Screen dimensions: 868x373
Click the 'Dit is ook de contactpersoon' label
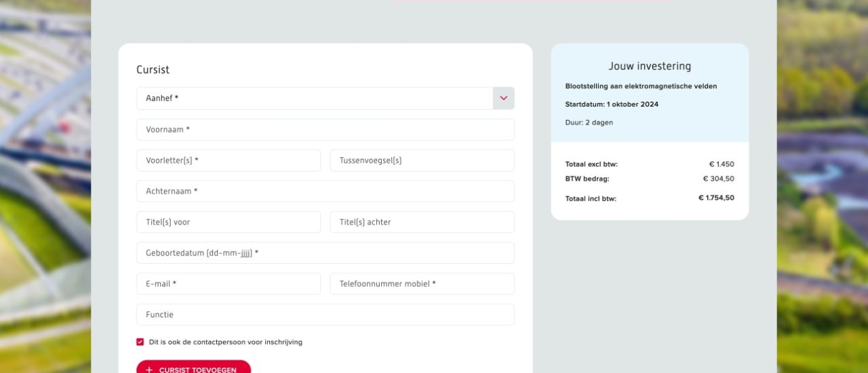coord(225,342)
